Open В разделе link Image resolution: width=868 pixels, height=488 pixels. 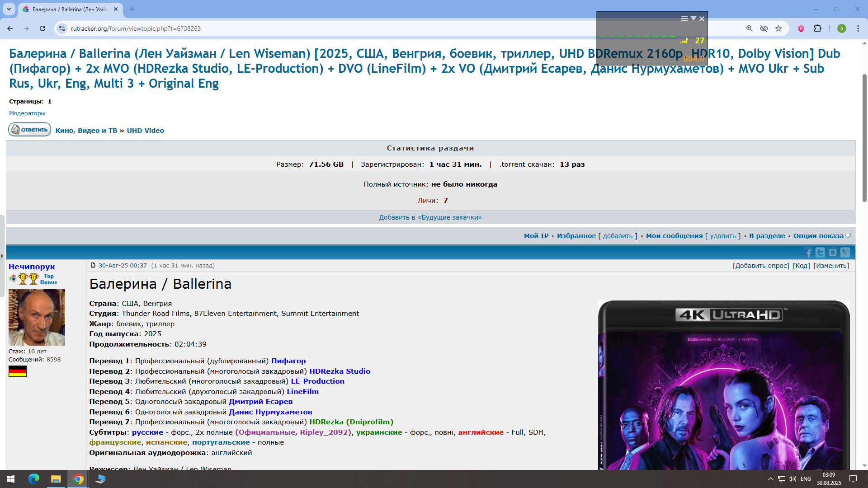767,236
